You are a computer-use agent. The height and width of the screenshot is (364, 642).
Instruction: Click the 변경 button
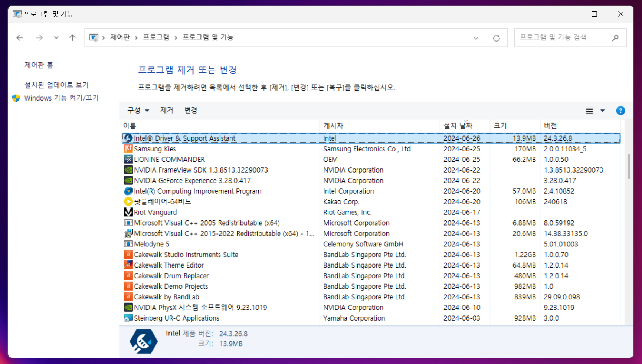tap(191, 110)
